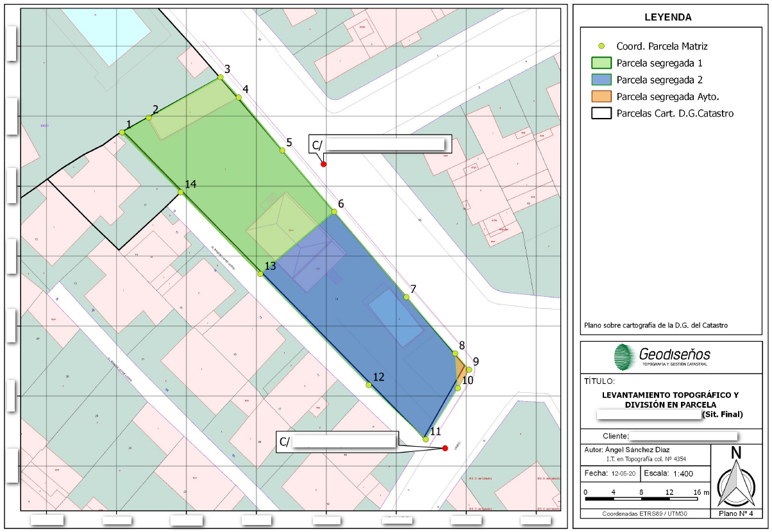
Task: Click vertex marker 8 near the orange parcel
Action: 455,353
